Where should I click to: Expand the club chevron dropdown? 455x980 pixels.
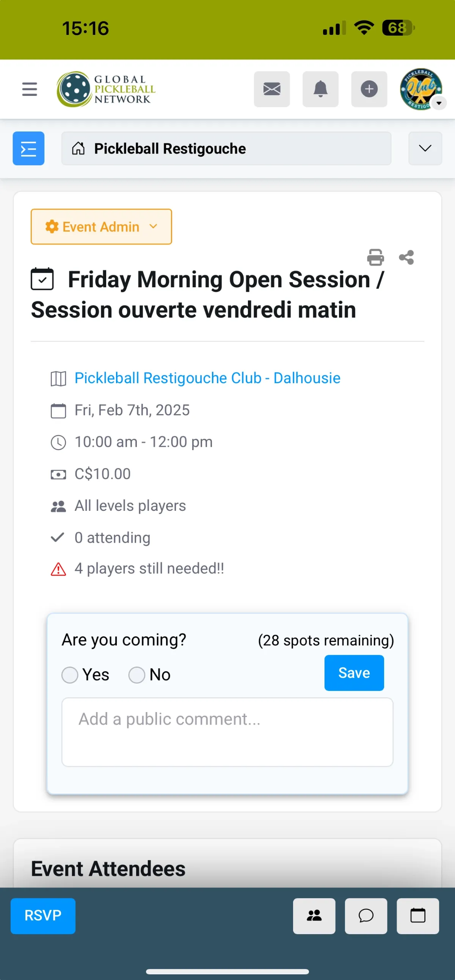[x=425, y=149]
